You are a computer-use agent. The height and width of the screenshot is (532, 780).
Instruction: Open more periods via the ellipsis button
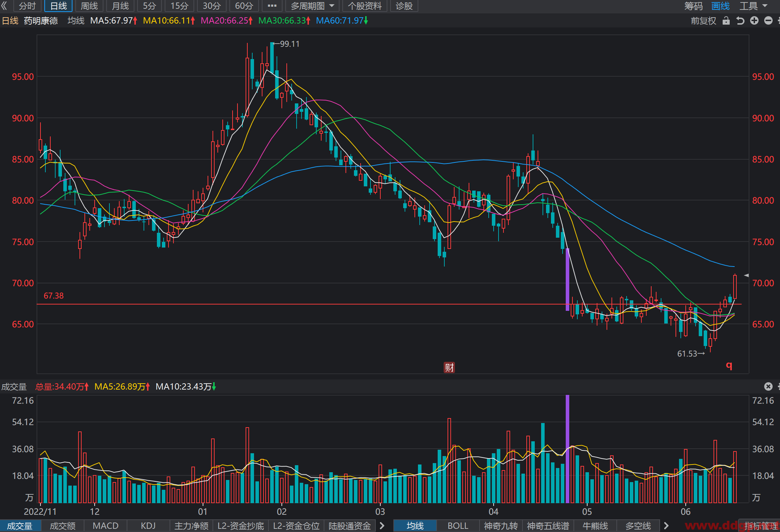tap(272, 6)
